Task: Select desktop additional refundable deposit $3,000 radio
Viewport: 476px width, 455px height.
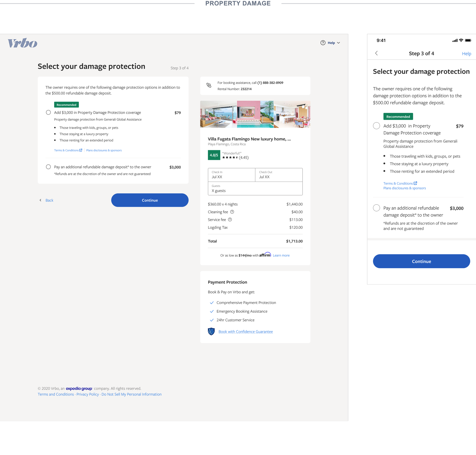Action: 48,167
